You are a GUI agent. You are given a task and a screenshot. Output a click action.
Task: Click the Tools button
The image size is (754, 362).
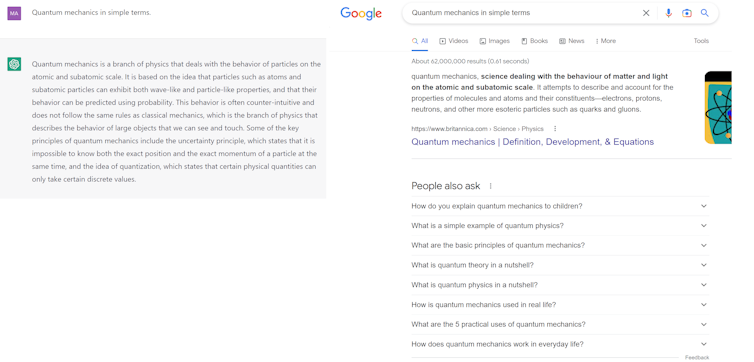coord(701,41)
